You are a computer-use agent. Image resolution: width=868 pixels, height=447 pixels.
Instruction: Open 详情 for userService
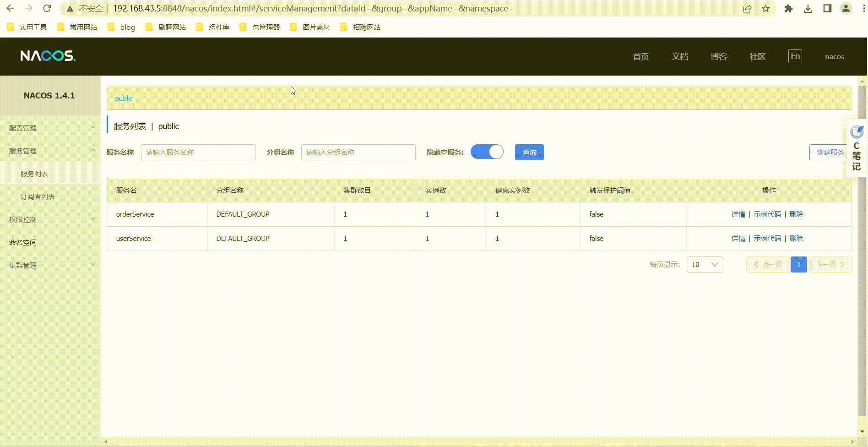(738, 239)
